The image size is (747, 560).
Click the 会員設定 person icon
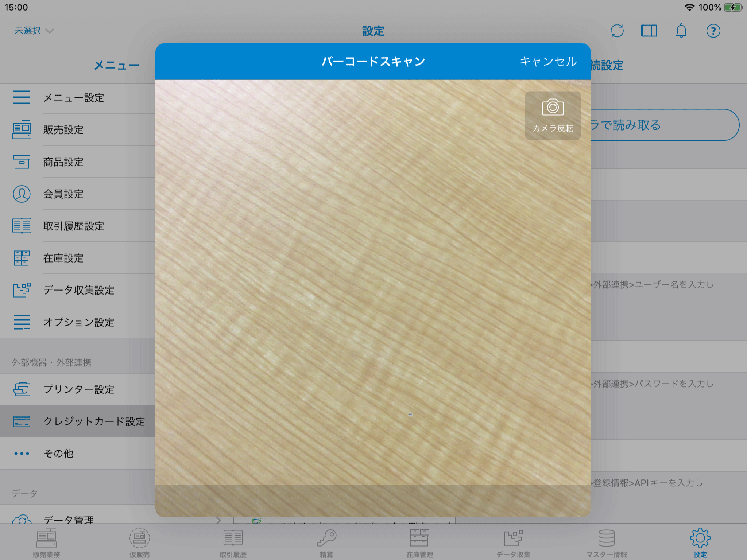(22, 194)
